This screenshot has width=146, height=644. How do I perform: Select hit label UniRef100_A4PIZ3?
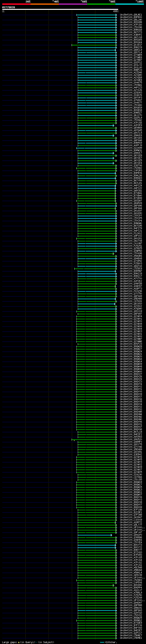pyautogui.click(x=131, y=88)
